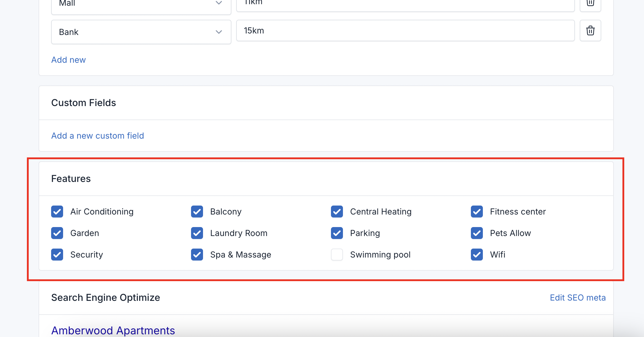Viewport: 644px width, 337px height.
Task: Disable Pets Allow feature
Action: (477, 233)
